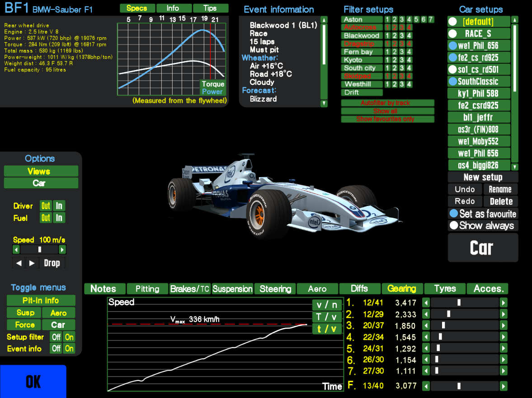
Task: Set Fuel to In
Action: [59, 218]
